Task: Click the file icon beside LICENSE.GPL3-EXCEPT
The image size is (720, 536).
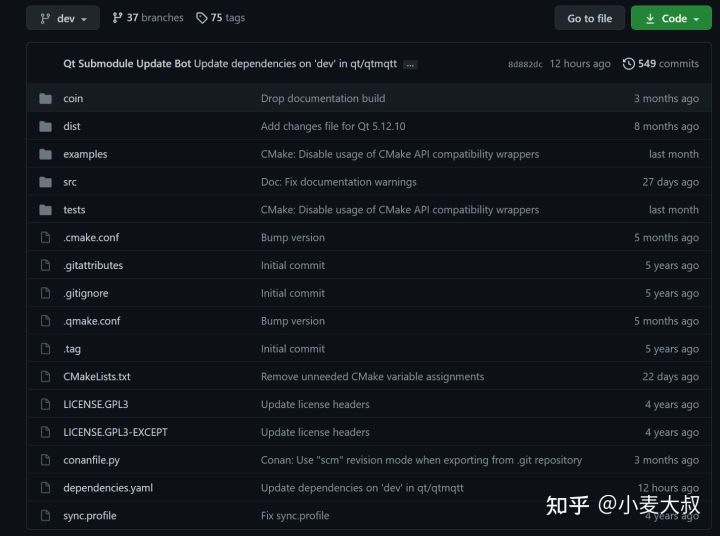Action: [x=45, y=432]
